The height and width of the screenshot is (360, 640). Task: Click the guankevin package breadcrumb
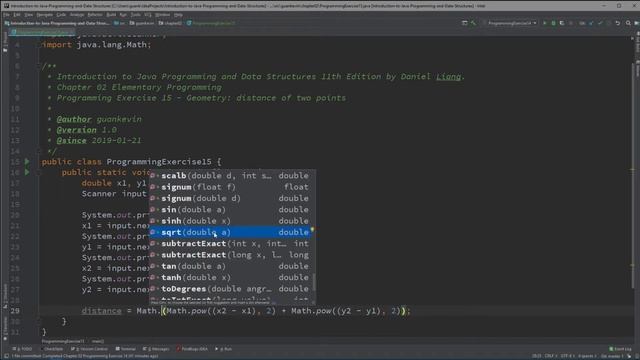pos(142,23)
